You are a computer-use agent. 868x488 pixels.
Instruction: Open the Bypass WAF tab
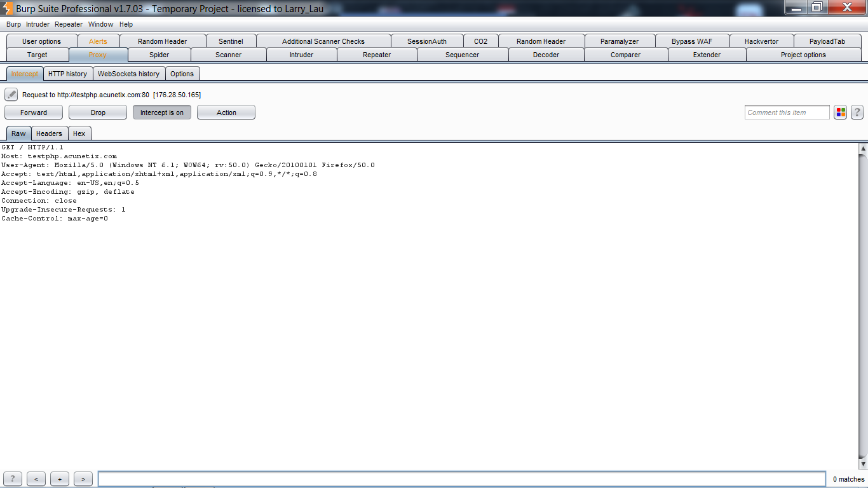pyautogui.click(x=692, y=41)
